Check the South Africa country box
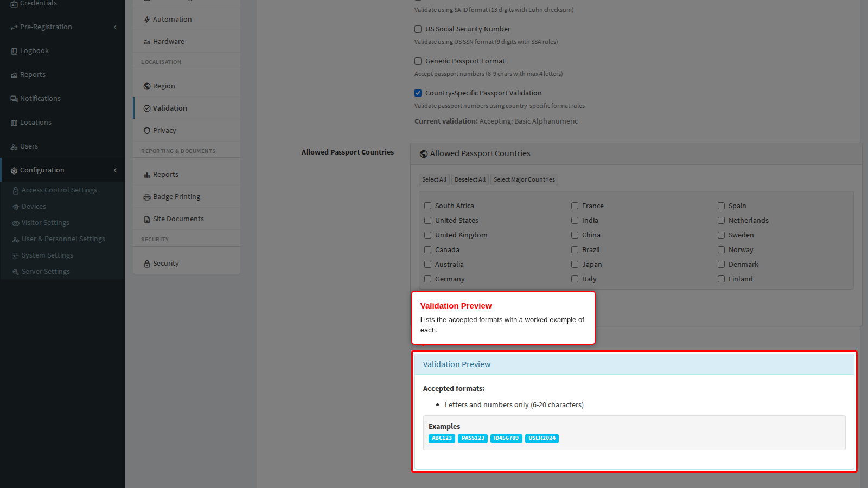The image size is (868, 488). 427,206
